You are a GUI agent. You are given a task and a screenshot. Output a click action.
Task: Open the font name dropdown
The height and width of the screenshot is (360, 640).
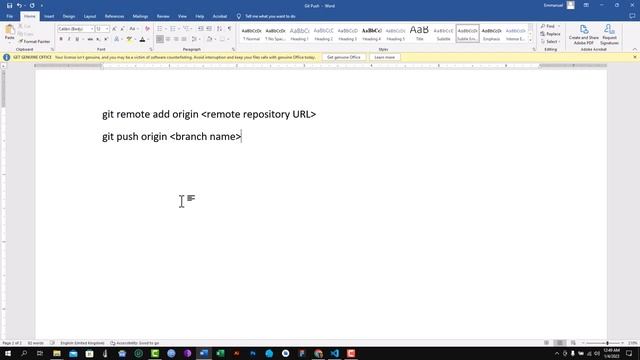coord(91,29)
